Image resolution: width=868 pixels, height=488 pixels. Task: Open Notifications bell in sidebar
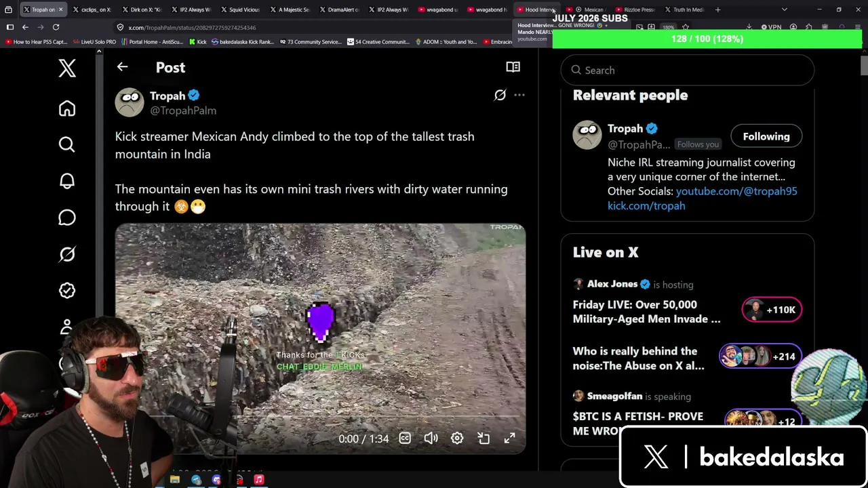point(67,181)
